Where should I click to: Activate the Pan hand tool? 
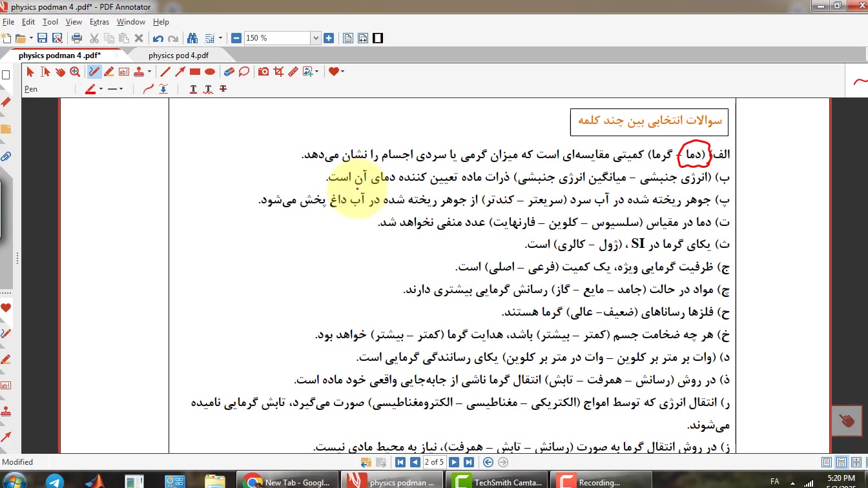pyautogui.click(x=60, y=72)
